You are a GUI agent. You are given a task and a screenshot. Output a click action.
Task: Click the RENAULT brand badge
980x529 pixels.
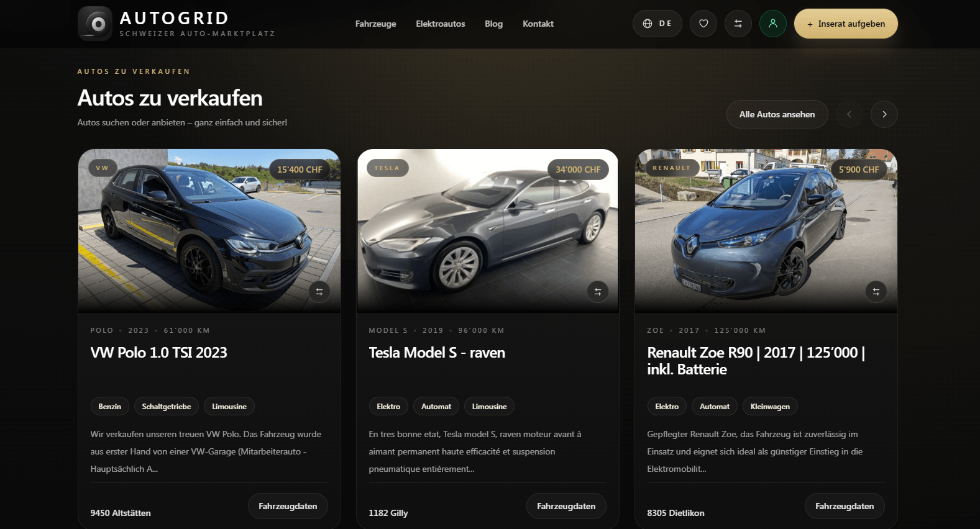671,168
